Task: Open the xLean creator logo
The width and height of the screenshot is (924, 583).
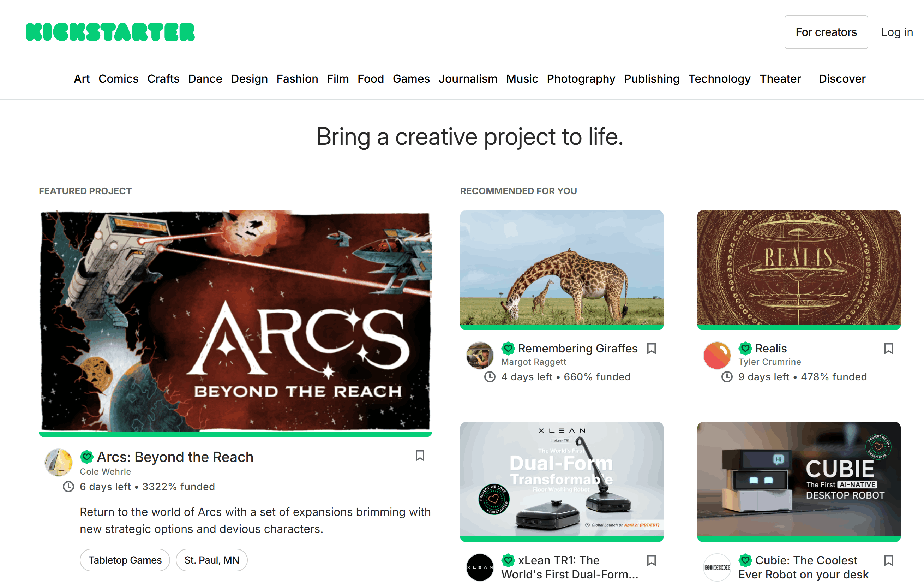Action: [x=480, y=567]
